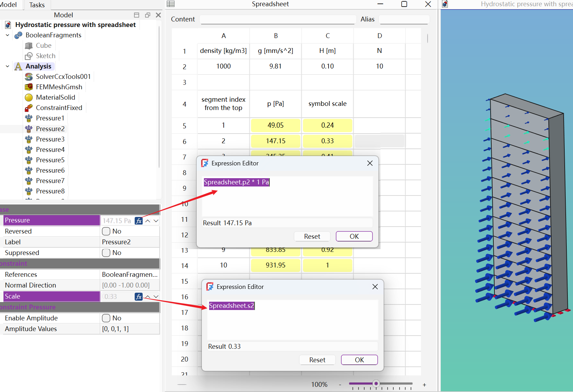Decrease Pressure value with down arrow

pos(156,221)
